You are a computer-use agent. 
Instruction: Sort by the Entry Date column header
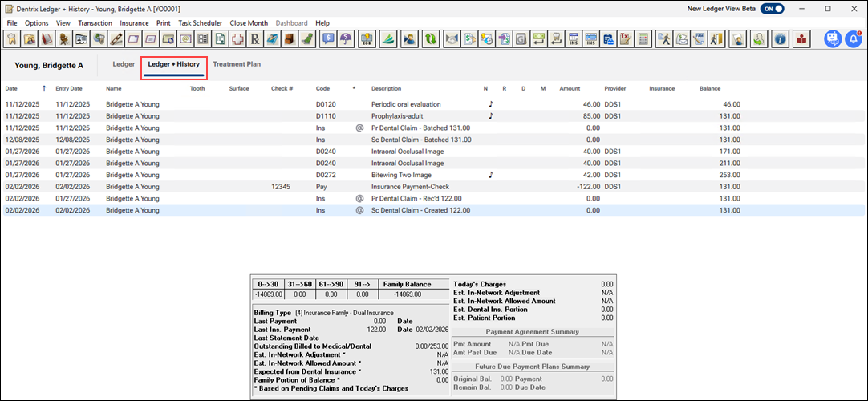click(x=69, y=88)
